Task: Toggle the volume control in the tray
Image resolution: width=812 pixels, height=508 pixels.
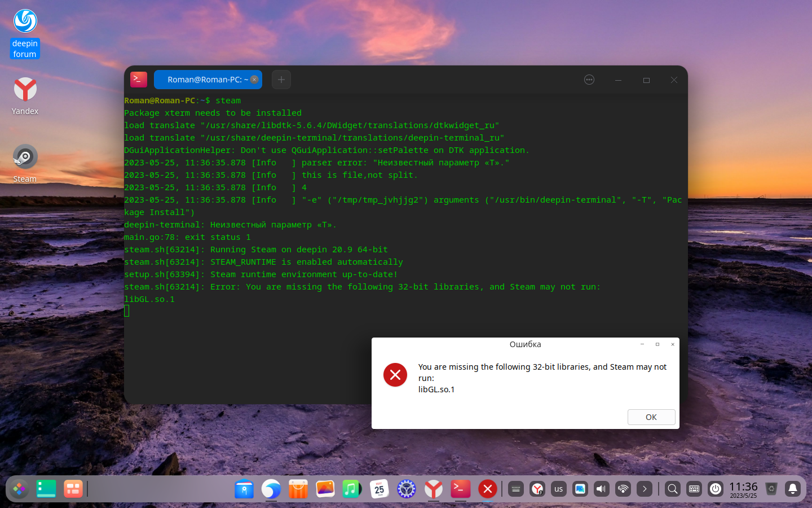Action: point(602,489)
